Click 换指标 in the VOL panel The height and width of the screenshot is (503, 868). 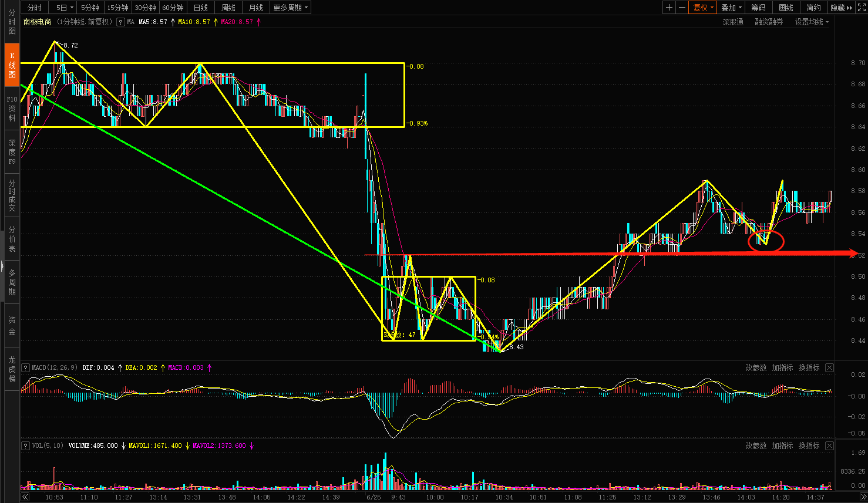click(x=809, y=445)
